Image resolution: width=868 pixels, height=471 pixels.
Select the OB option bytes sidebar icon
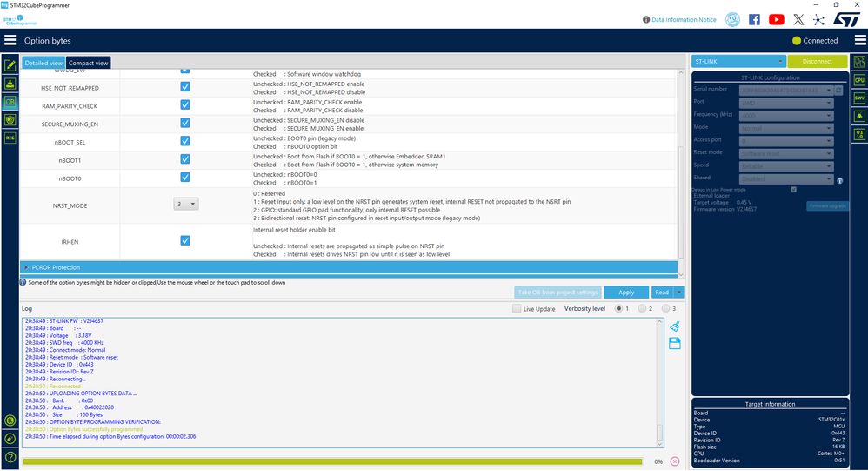point(10,102)
